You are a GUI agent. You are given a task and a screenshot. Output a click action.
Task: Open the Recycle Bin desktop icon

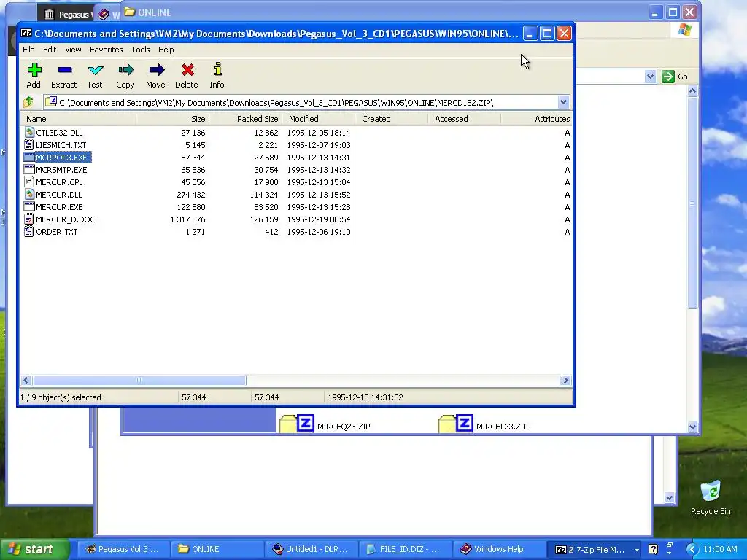(x=711, y=491)
